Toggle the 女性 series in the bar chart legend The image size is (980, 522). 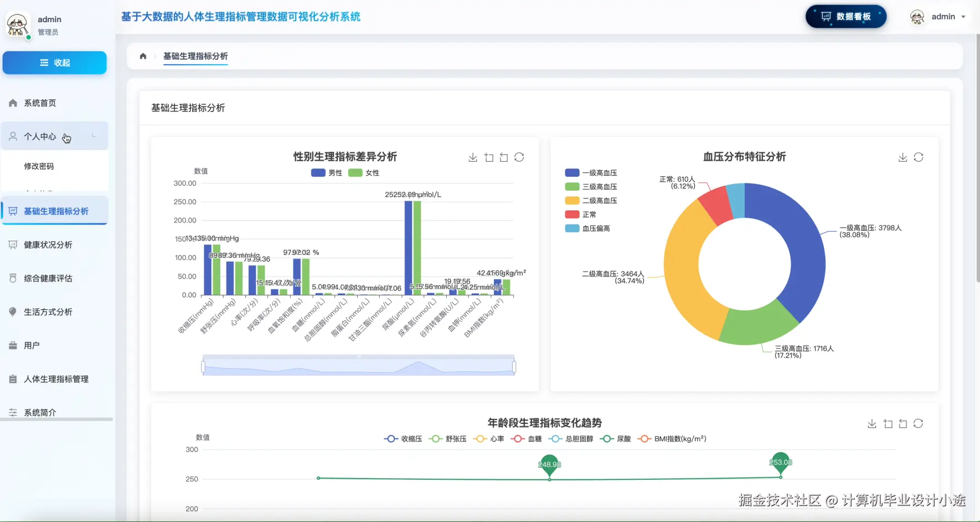364,173
